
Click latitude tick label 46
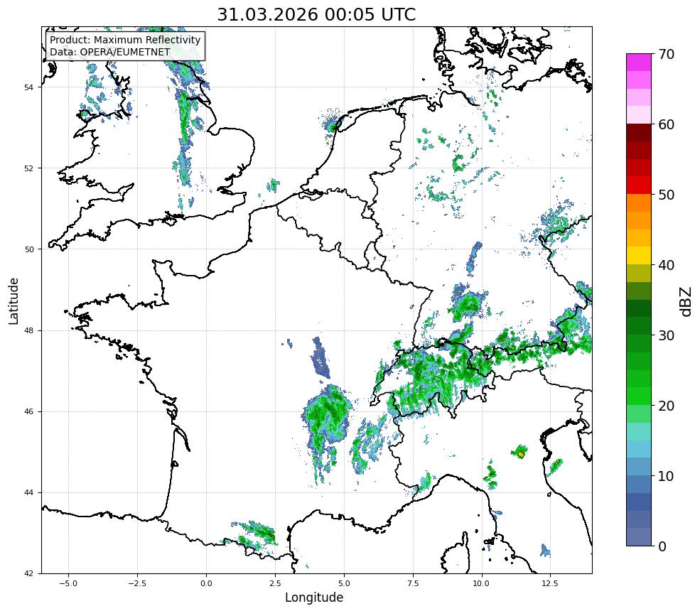pyautogui.click(x=28, y=411)
